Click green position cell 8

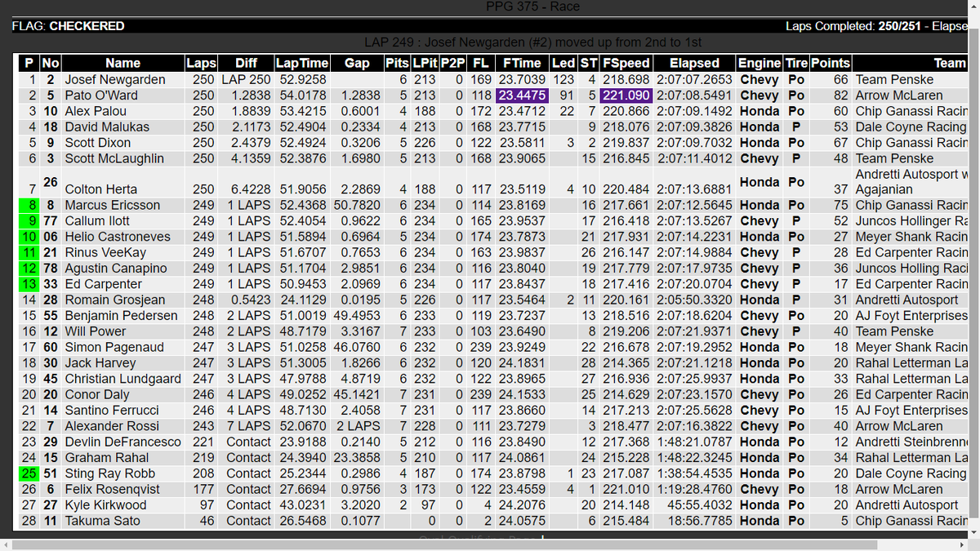pyautogui.click(x=29, y=205)
